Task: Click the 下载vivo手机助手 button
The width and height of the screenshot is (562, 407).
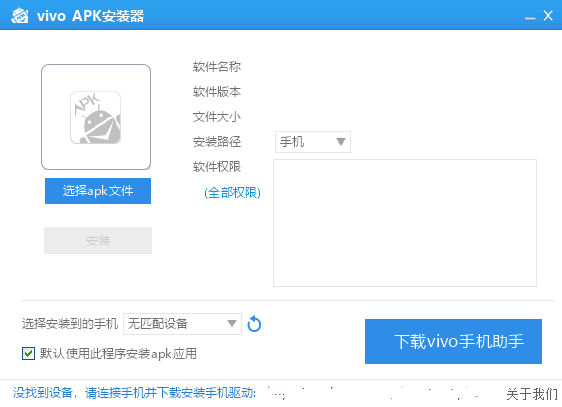Action: click(453, 341)
